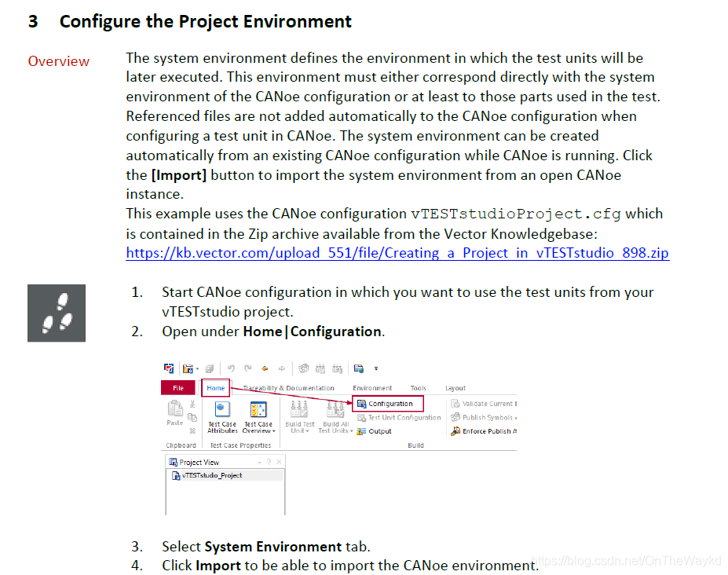Click the open project folder icon

(188, 368)
